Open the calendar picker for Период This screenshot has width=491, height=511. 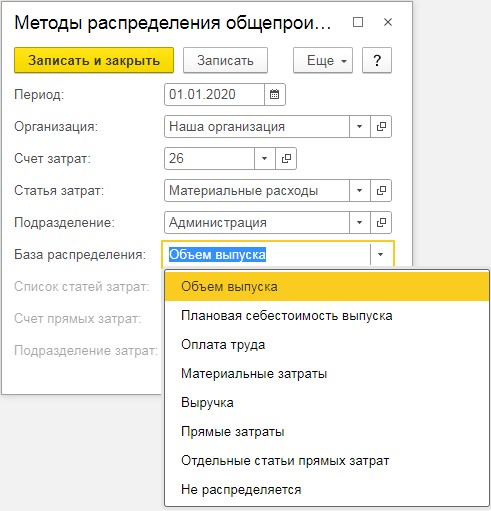coord(275,94)
